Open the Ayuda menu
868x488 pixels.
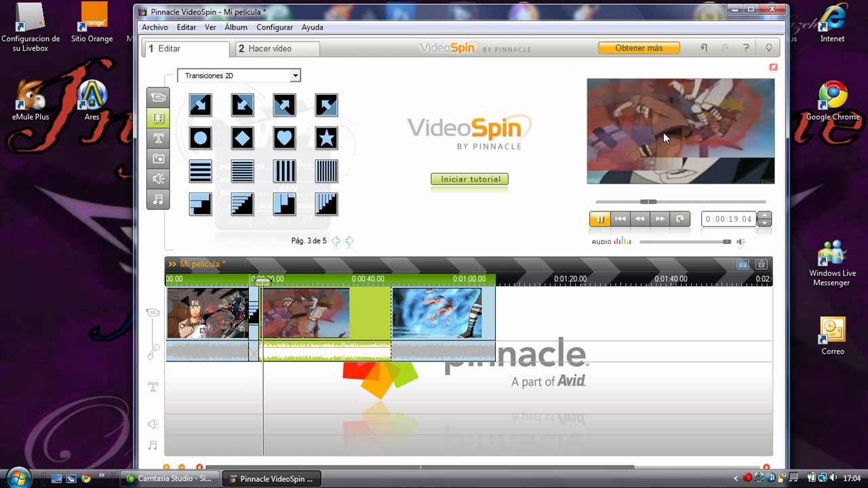click(312, 27)
